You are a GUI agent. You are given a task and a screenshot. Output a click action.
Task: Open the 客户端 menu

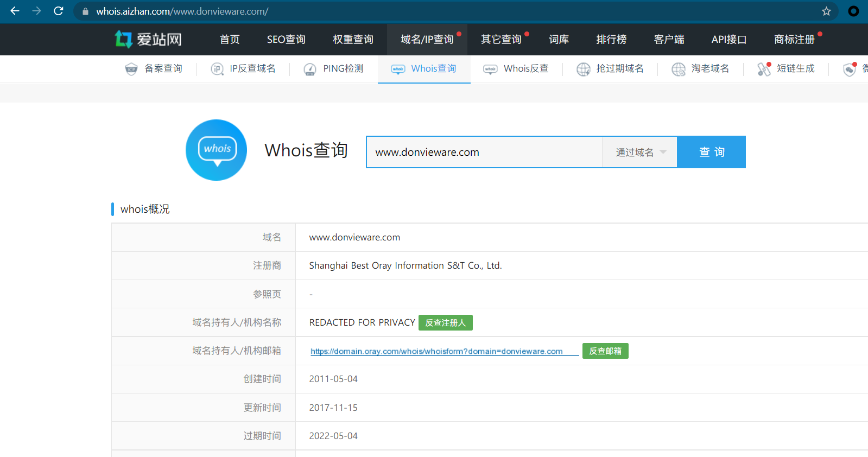click(669, 40)
